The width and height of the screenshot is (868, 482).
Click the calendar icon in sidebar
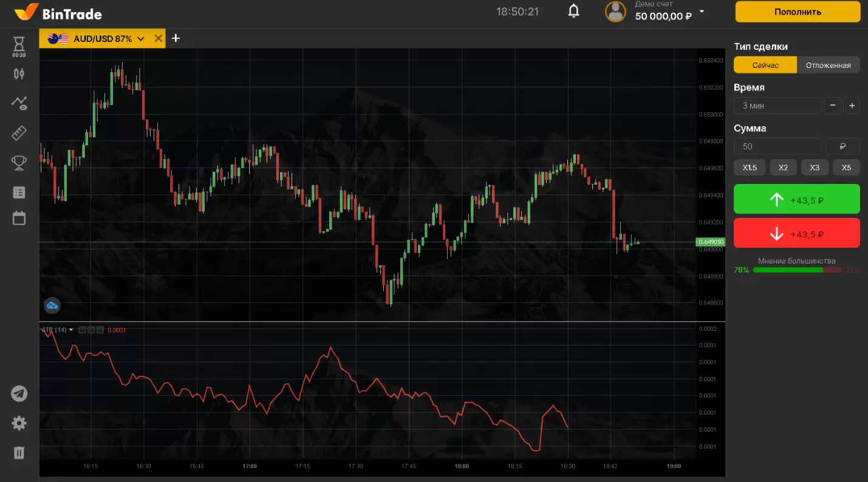(x=19, y=218)
